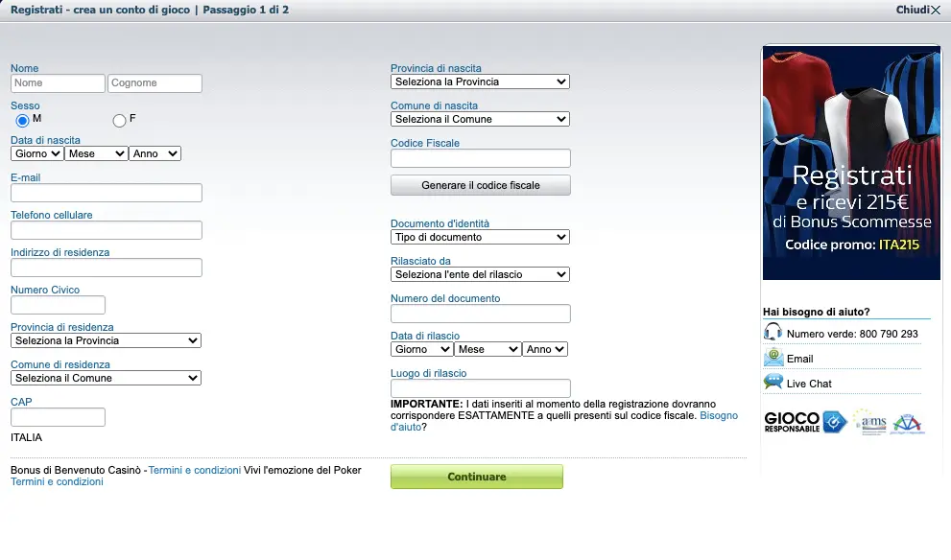The width and height of the screenshot is (951, 560).
Task: Click the registration bonus promo banner
Action: click(851, 163)
